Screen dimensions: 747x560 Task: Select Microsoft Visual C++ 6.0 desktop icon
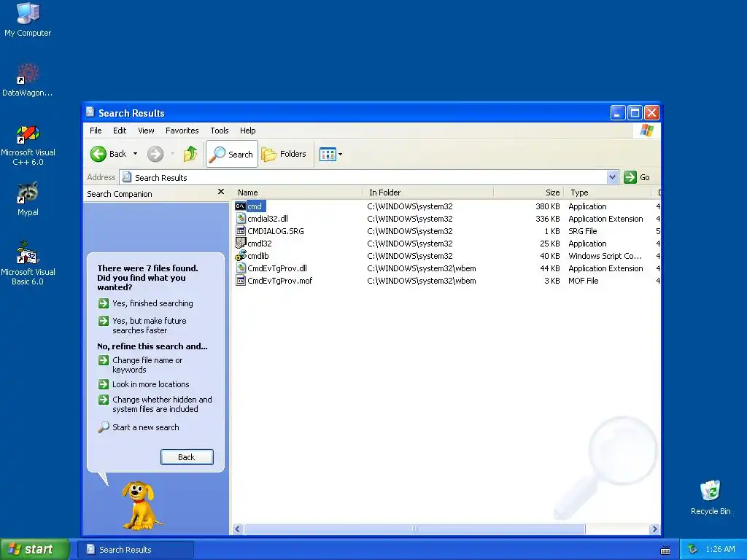(x=28, y=145)
